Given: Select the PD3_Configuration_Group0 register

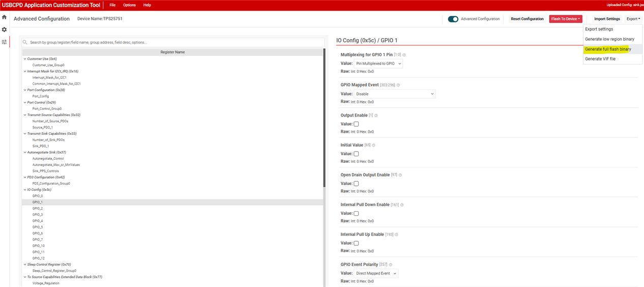Looking at the screenshot, I should pos(51,183).
